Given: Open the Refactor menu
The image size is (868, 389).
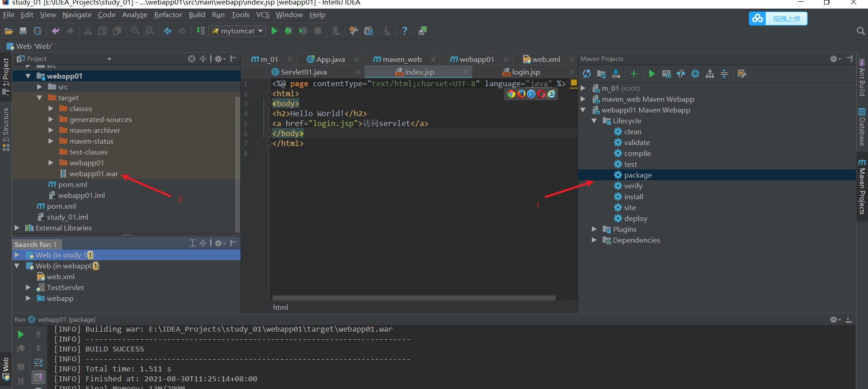Looking at the screenshot, I should click(168, 15).
